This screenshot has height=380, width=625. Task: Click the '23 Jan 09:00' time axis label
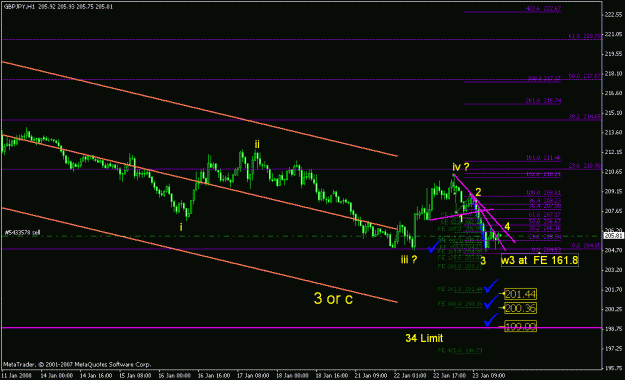coord(489,376)
